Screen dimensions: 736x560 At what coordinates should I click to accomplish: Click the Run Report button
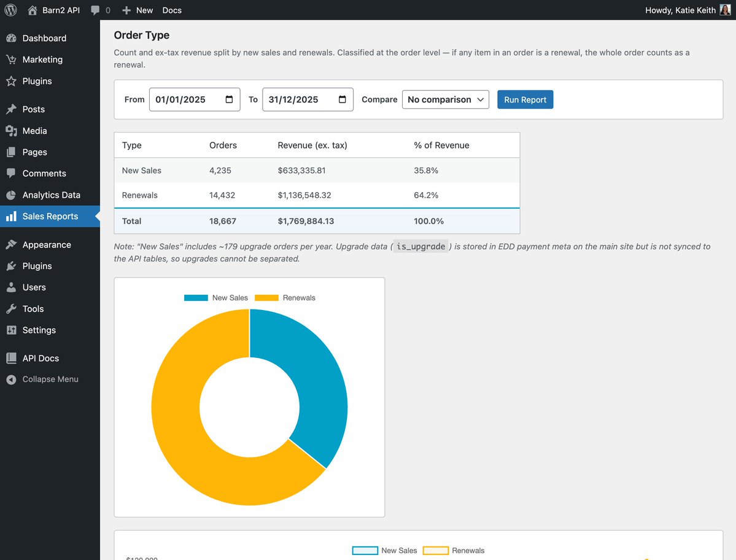click(x=525, y=99)
